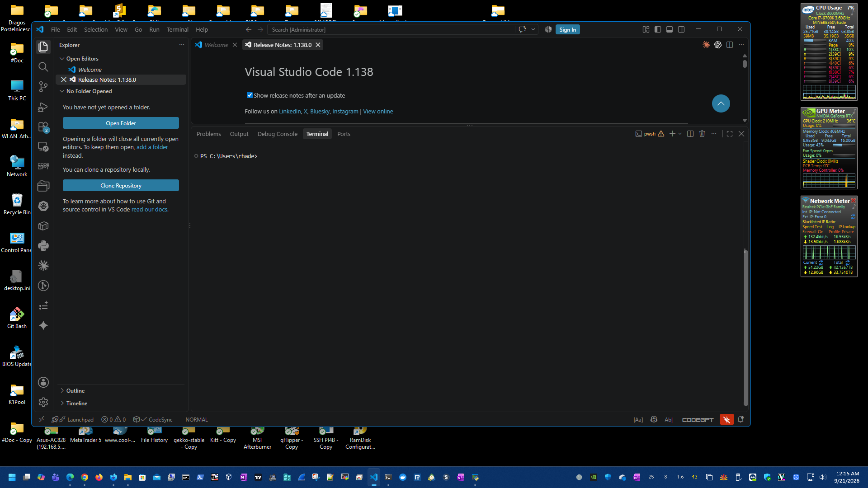Open the LinkedIn link

289,112
